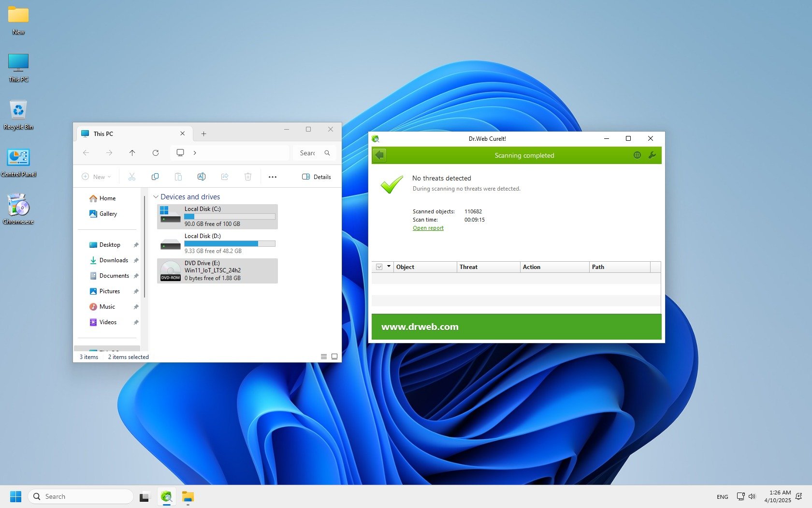Image resolution: width=812 pixels, height=508 pixels.
Task: Add a new File Explorer tab
Action: coord(204,134)
